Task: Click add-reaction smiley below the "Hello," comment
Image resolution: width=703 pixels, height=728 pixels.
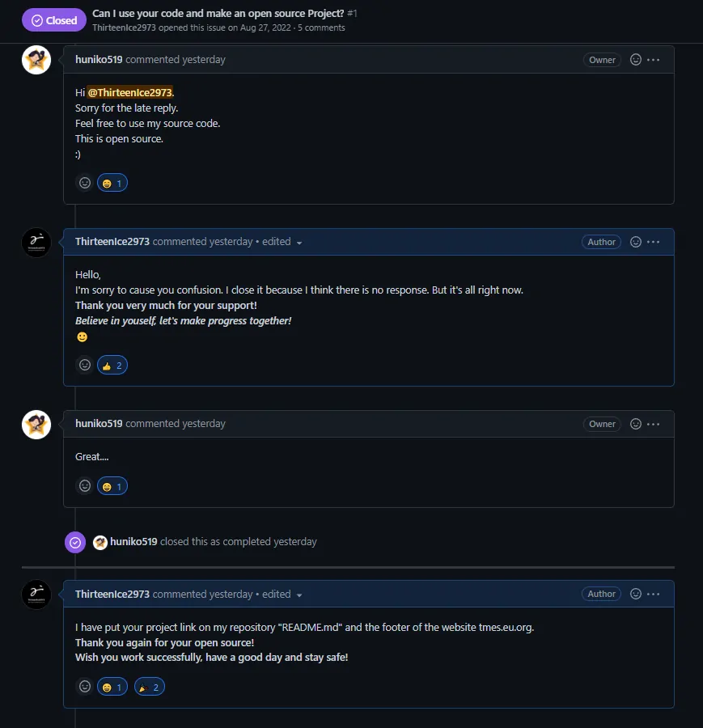Action: point(84,365)
